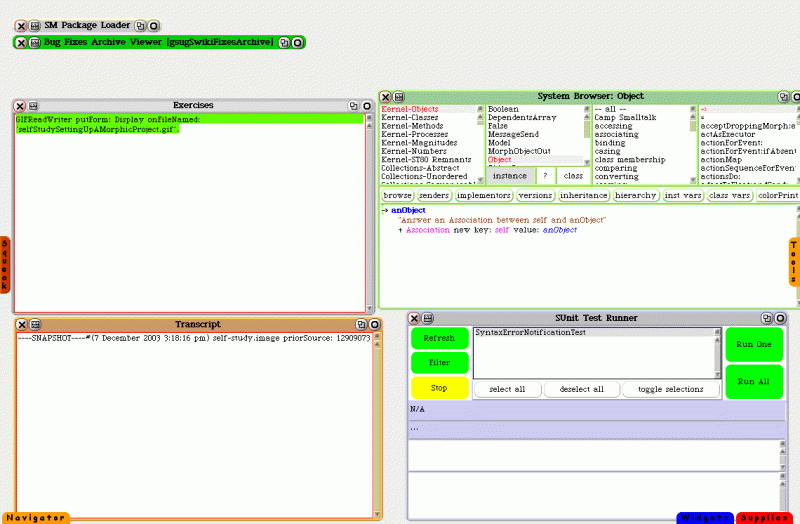Viewport: 800px width, 524px height.
Task: Click the Filter button in Test Runner
Action: 439,363
